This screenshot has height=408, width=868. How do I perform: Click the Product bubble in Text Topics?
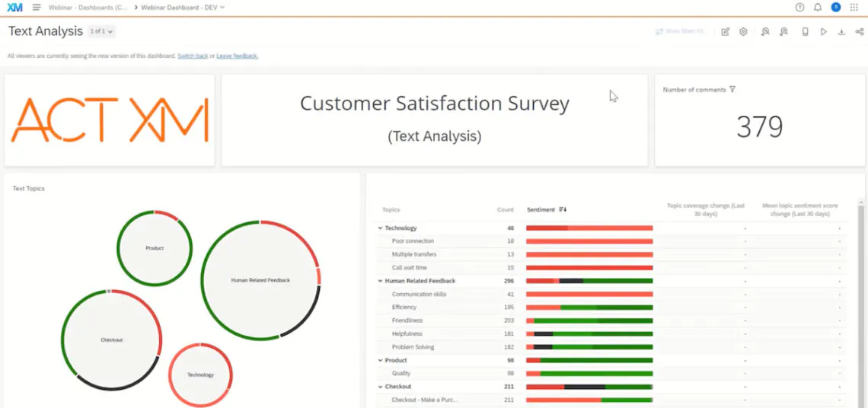click(155, 248)
